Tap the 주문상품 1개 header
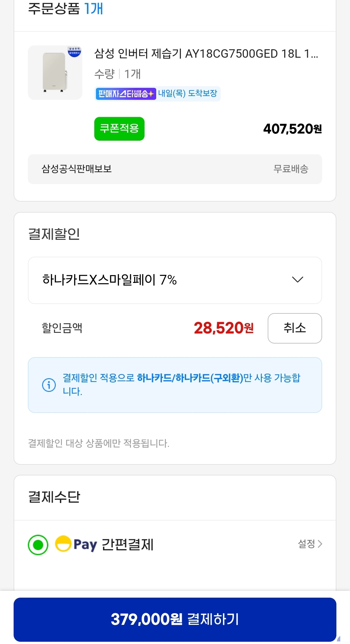The image size is (350, 644). click(65, 9)
